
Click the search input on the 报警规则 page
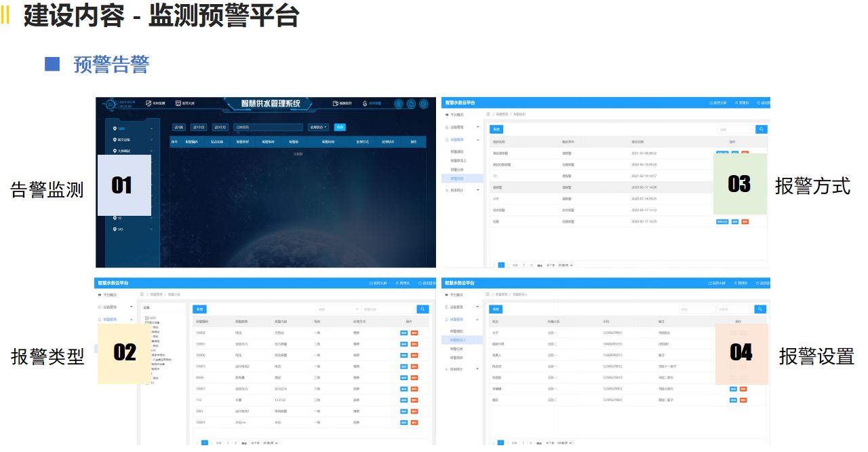pos(736,129)
